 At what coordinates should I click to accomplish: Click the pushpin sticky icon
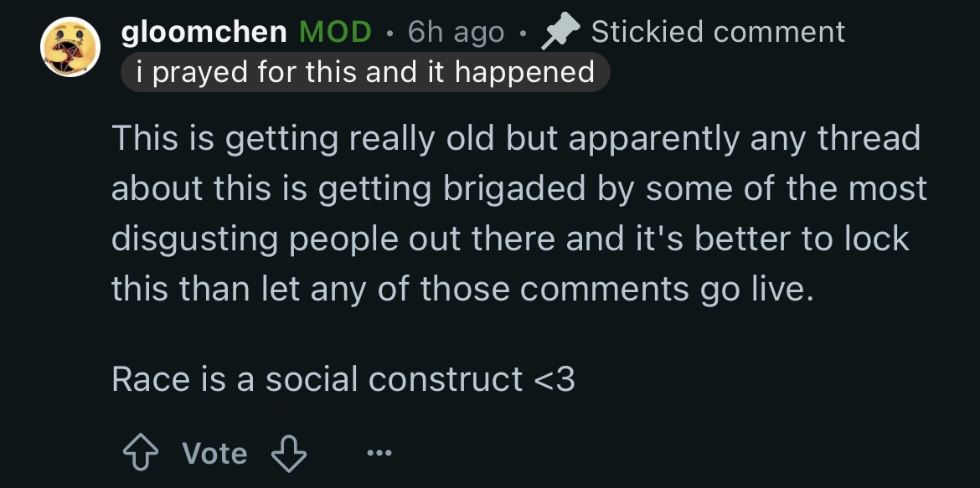560,33
